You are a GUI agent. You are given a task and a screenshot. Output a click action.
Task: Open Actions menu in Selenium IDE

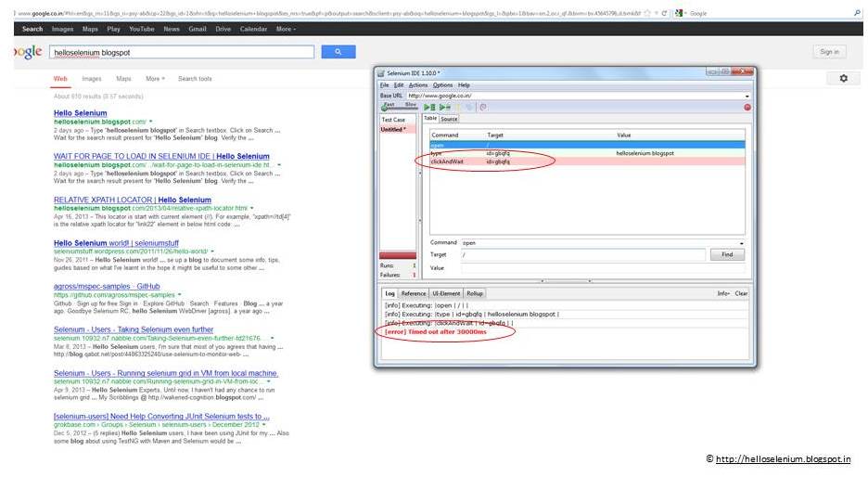(418, 85)
